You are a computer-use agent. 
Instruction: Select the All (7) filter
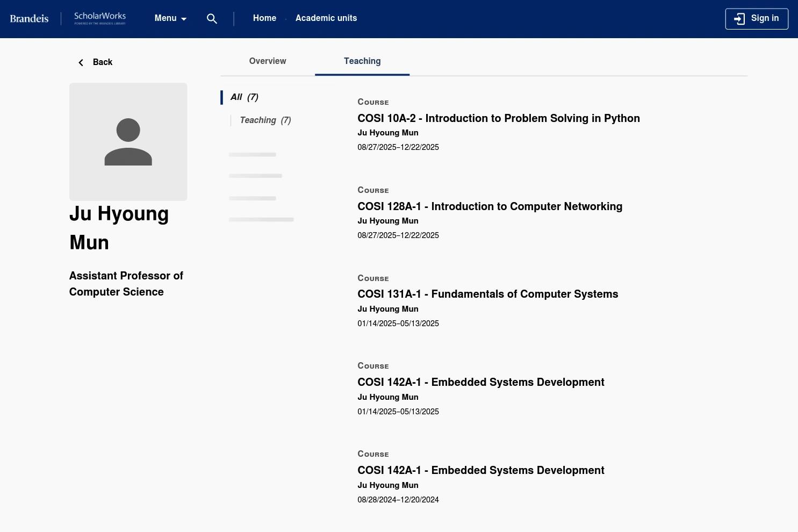click(245, 97)
